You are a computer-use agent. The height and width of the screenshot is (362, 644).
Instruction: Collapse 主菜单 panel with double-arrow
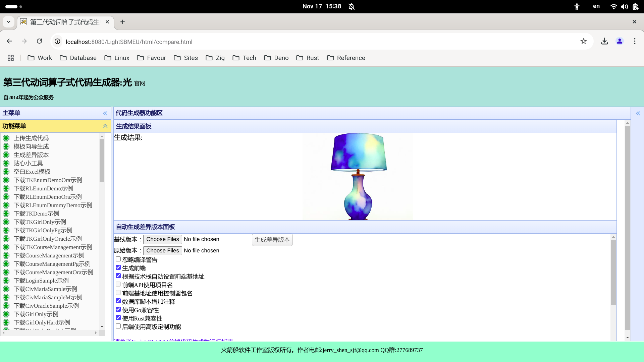105,113
